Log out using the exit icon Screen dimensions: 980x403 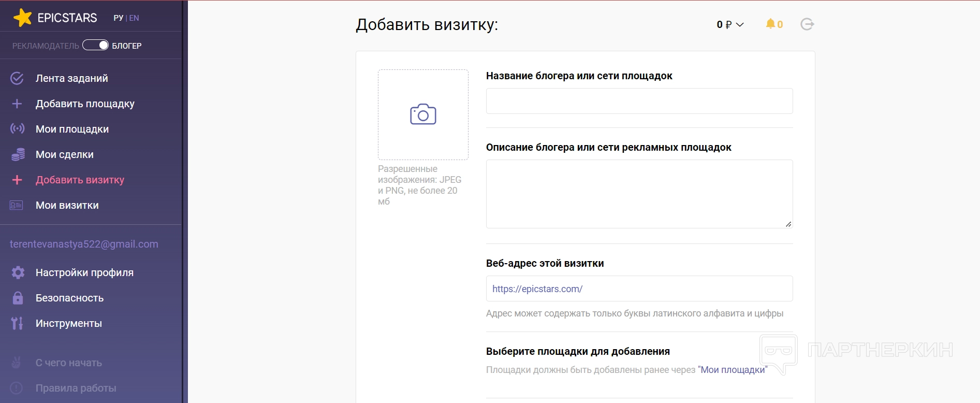click(x=807, y=24)
